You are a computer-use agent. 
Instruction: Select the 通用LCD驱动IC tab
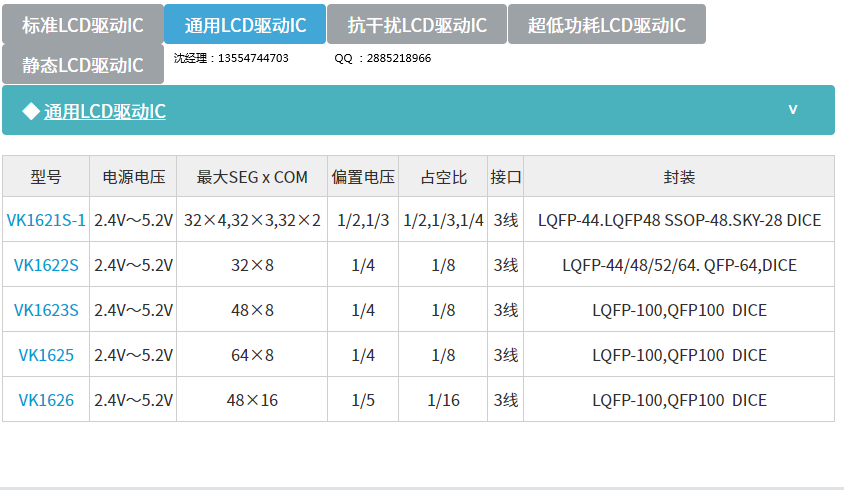point(245,25)
